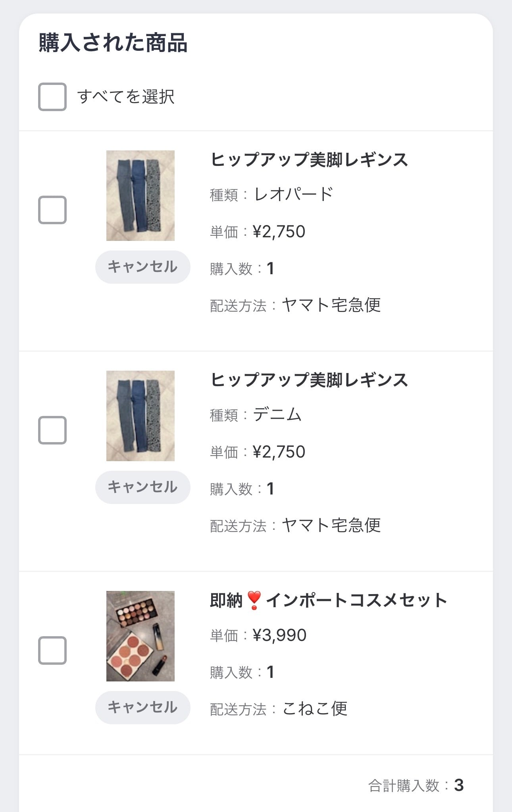This screenshot has width=512, height=812.
Task: Hit キャンセル for the インポートコスメセット
Action: [142, 708]
